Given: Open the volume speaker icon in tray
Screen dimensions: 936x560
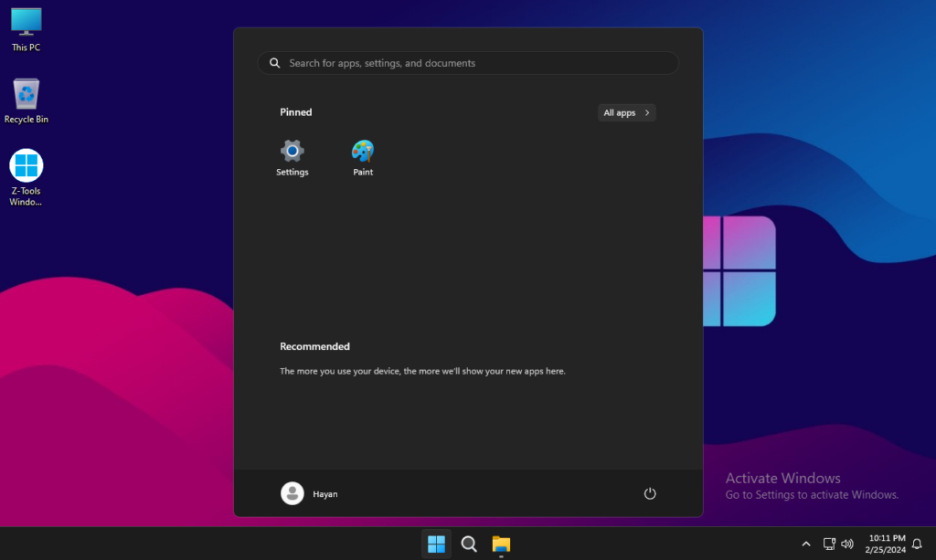Looking at the screenshot, I should pos(847,544).
